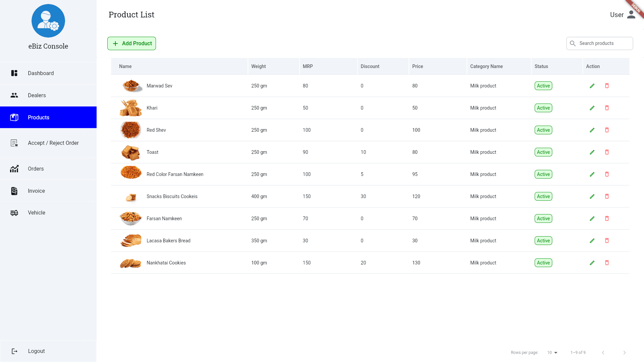Toggle Active status for Nankhatai Cookies
The image size is (644, 362).
(543, 262)
